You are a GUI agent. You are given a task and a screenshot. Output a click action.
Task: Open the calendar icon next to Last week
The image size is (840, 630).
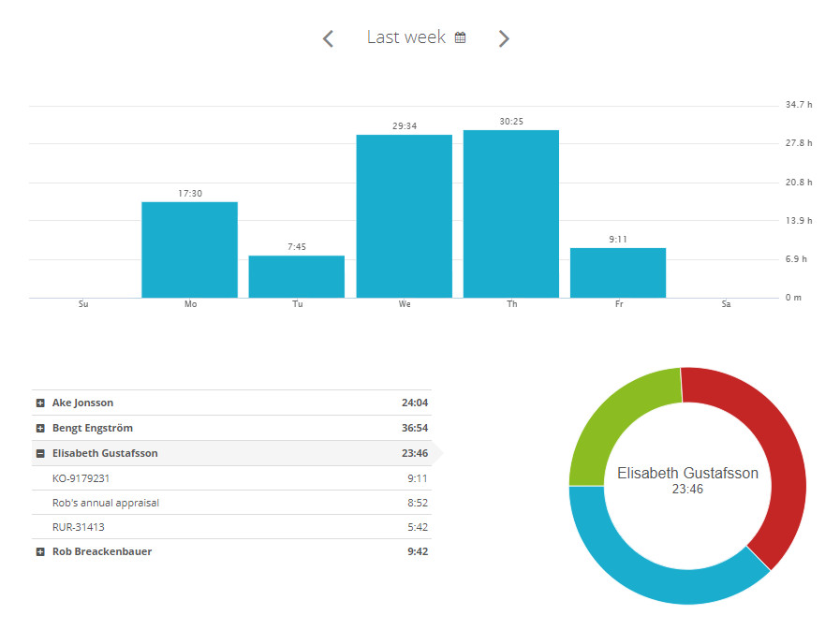tap(459, 37)
